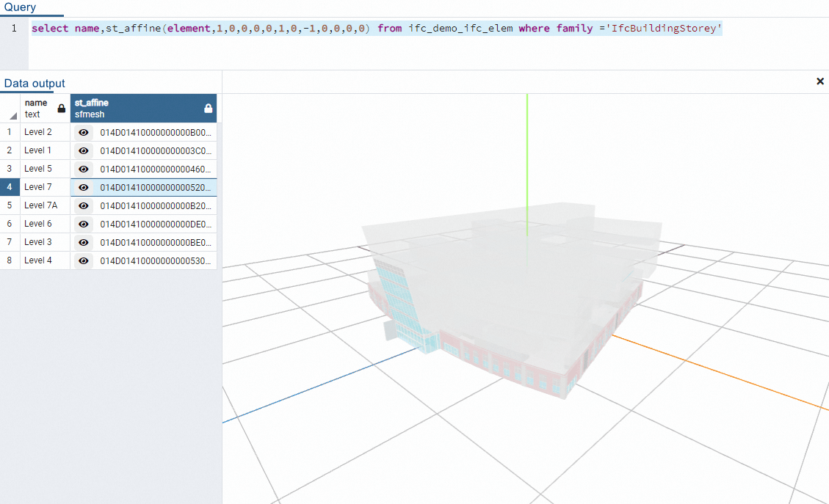
Task: Click lock icon in st_affine column header
Action: click(208, 109)
